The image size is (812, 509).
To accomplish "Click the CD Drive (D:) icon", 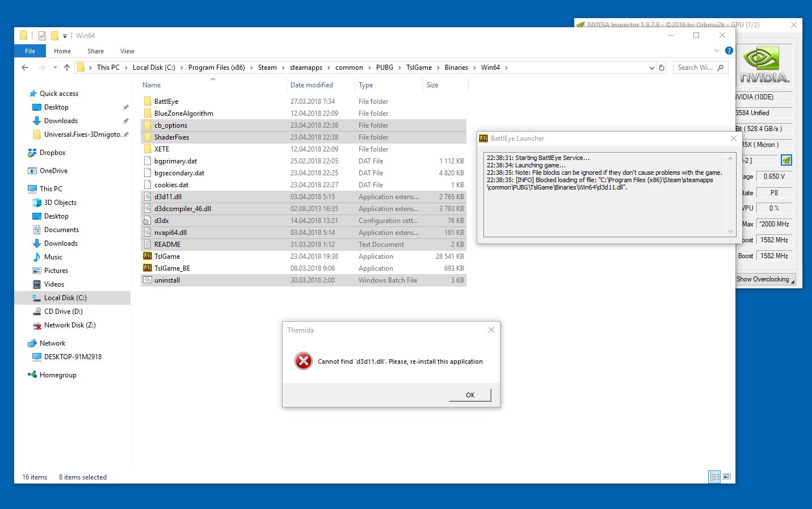I will coord(37,312).
